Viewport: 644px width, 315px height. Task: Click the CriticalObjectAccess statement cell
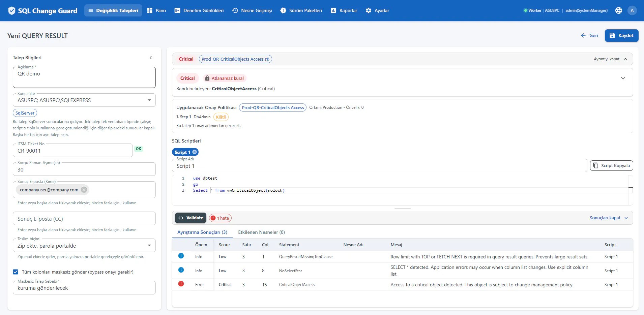coord(297,285)
